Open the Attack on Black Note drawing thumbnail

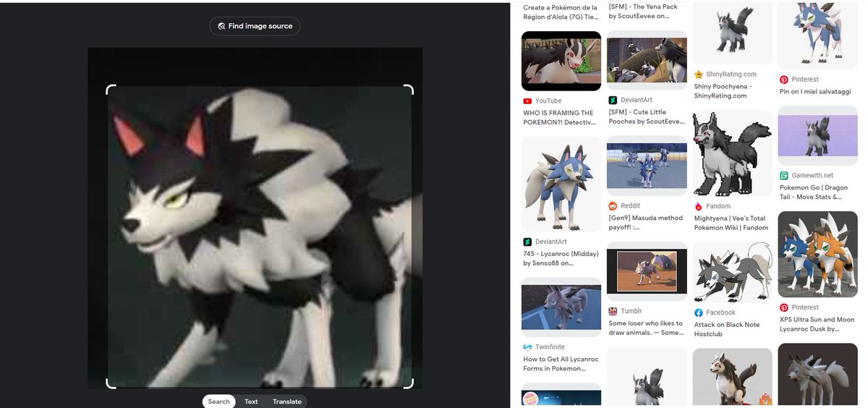[732, 273]
